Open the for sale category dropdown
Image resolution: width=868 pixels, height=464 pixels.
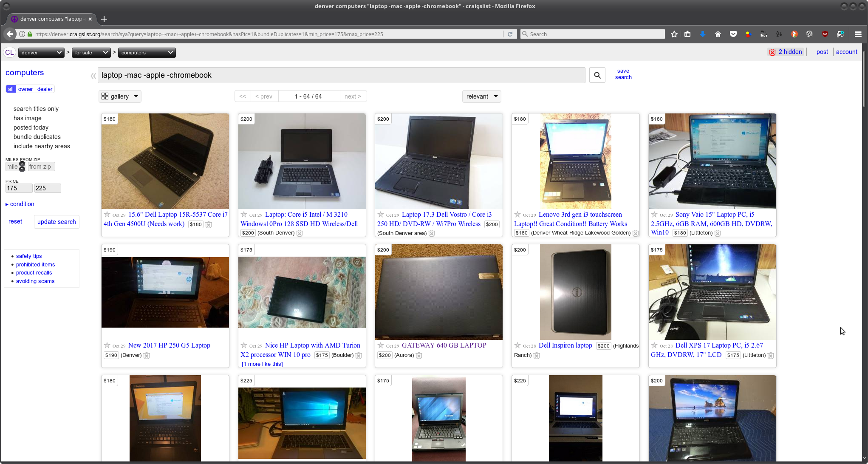pyautogui.click(x=91, y=52)
